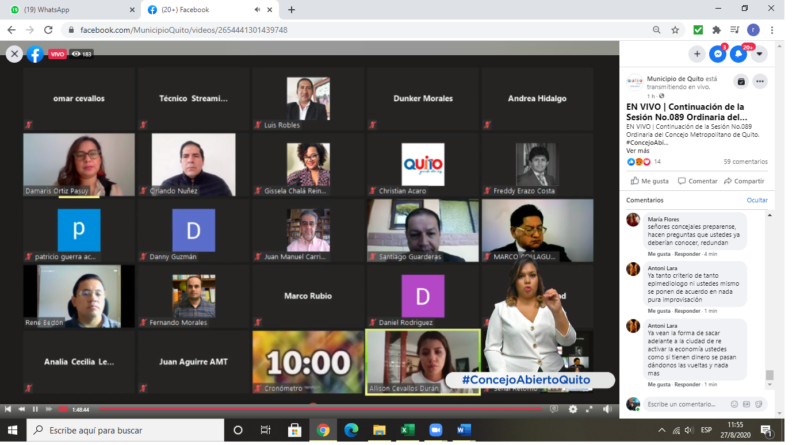The image size is (800, 445).
Task: Open Facebook notifications bell
Action: 738,54
